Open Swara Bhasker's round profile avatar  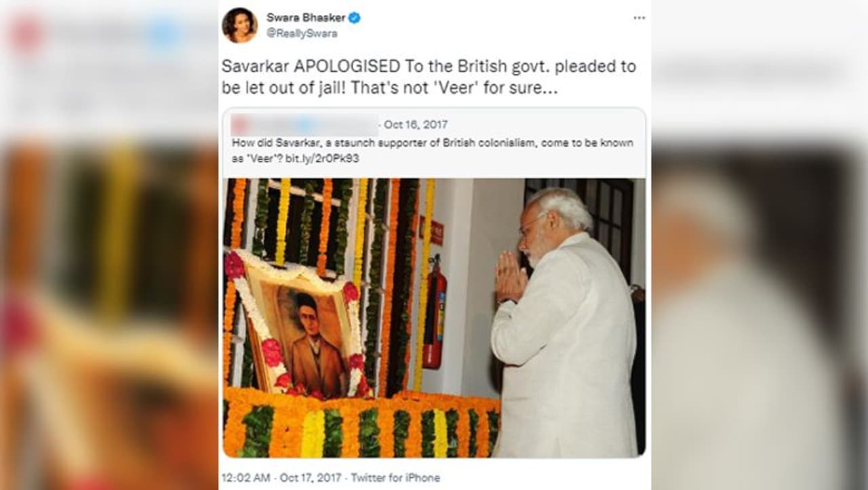coord(239,25)
